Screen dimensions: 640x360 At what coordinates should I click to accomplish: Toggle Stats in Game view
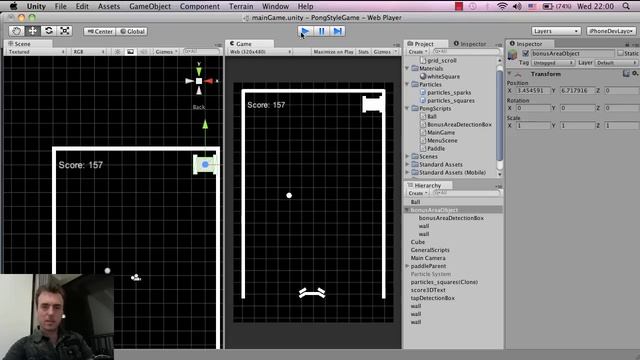coord(363,52)
